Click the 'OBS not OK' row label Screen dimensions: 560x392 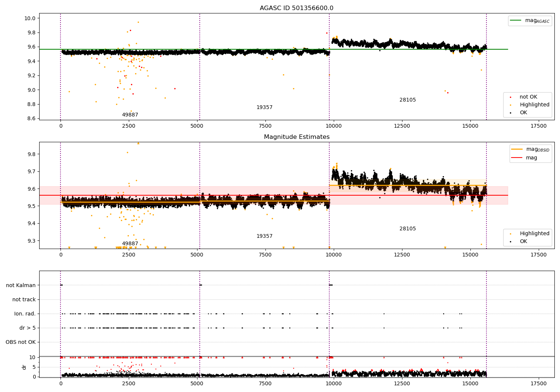click(21, 342)
